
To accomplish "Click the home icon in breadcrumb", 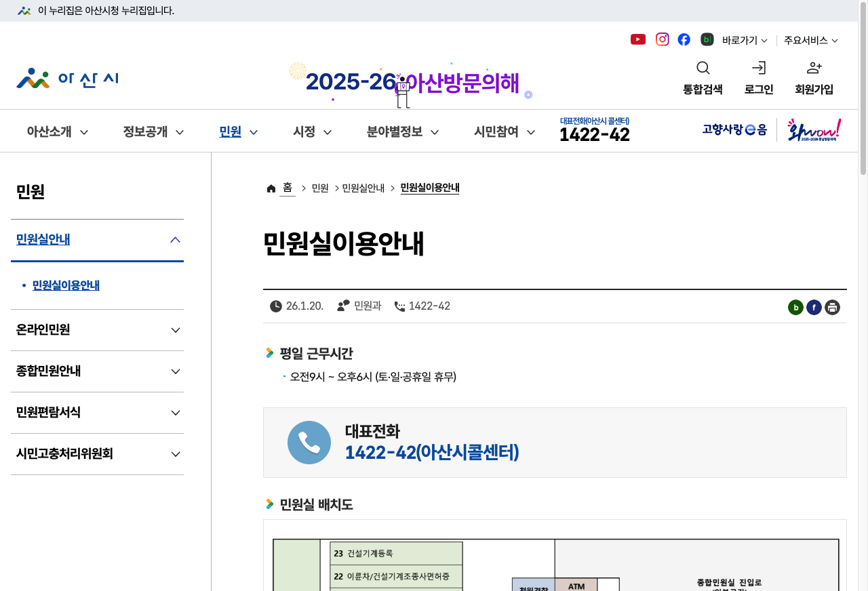I will 271,188.
